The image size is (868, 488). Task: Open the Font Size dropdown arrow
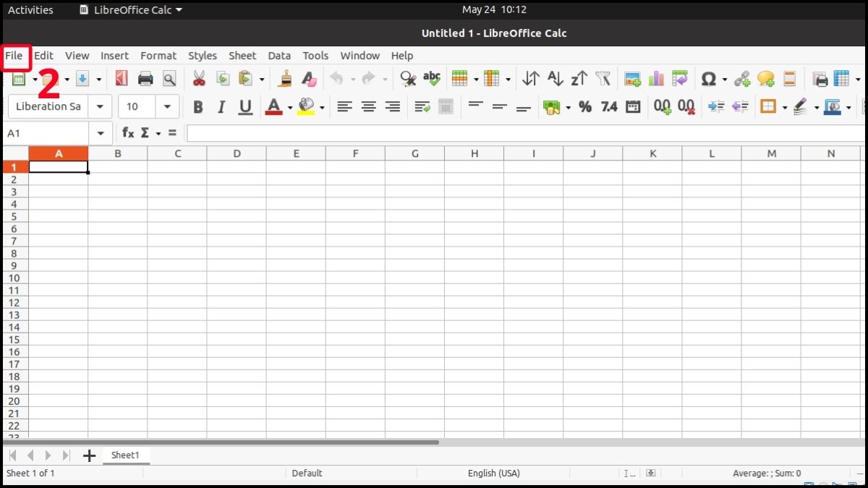pyautogui.click(x=167, y=107)
